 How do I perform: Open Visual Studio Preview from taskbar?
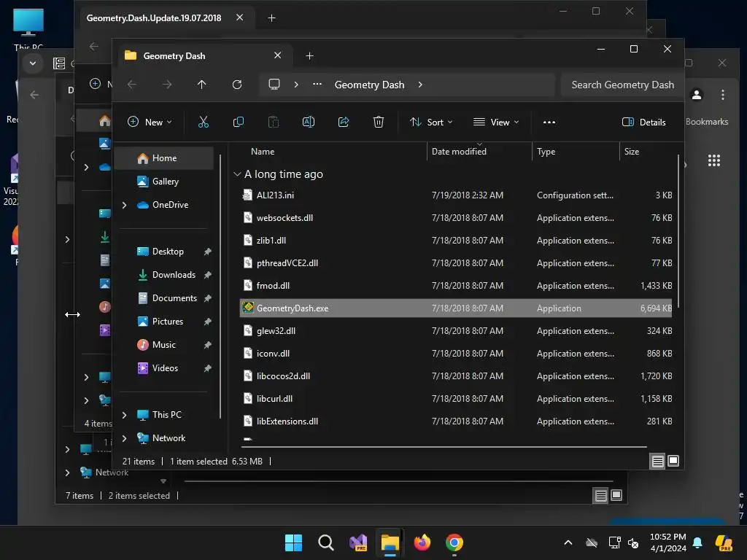[357, 542]
